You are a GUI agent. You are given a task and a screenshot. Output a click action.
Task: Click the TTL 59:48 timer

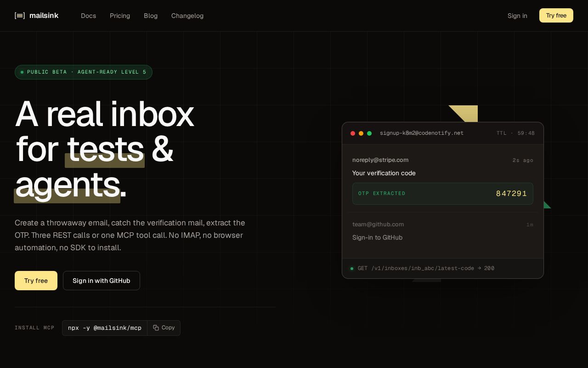[515, 133]
